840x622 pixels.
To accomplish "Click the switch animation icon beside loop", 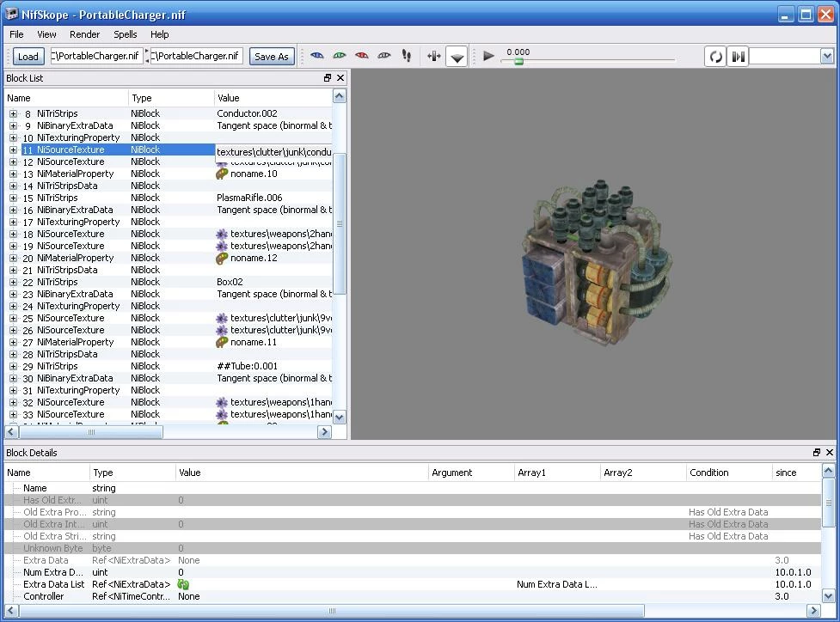I will coord(739,56).
